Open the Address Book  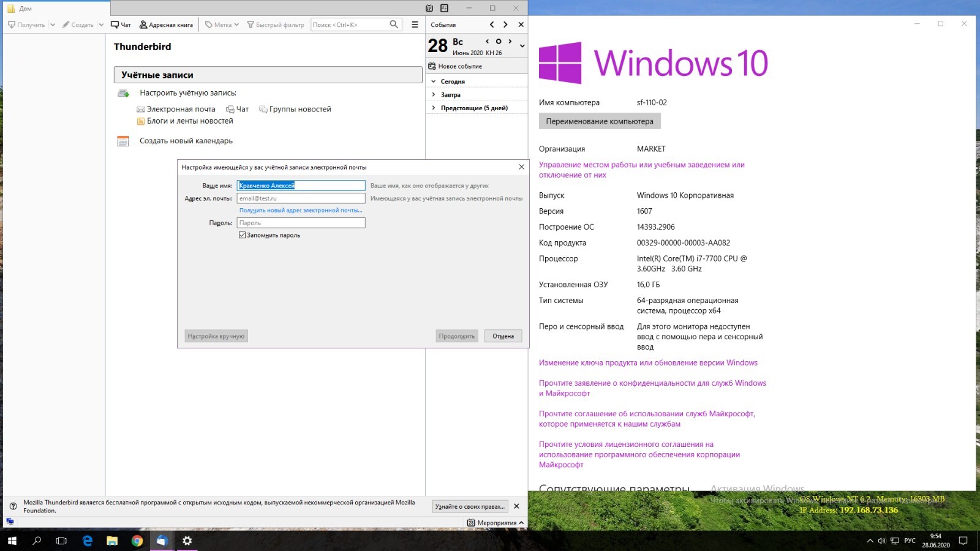pyautogui.click(x=166, y=25)
